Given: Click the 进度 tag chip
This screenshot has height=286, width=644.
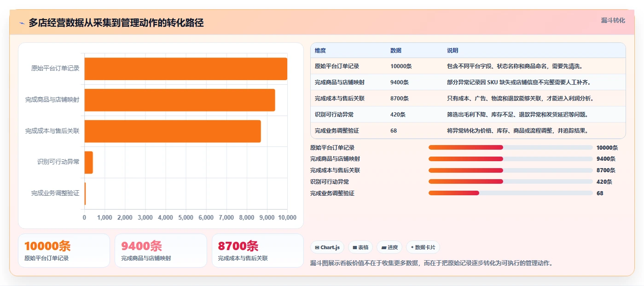Looking at the screenshot, I should (389, 247).
